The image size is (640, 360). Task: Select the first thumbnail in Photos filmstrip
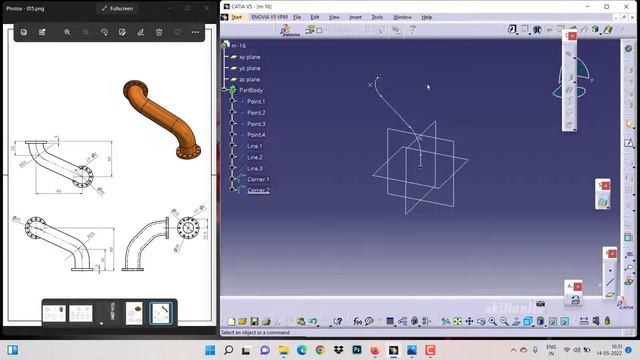[x=54, y=313]
